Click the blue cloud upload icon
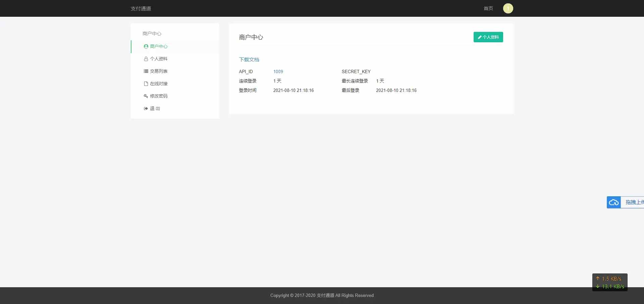This screenshot has height=304, width=644. pos(614,202)
